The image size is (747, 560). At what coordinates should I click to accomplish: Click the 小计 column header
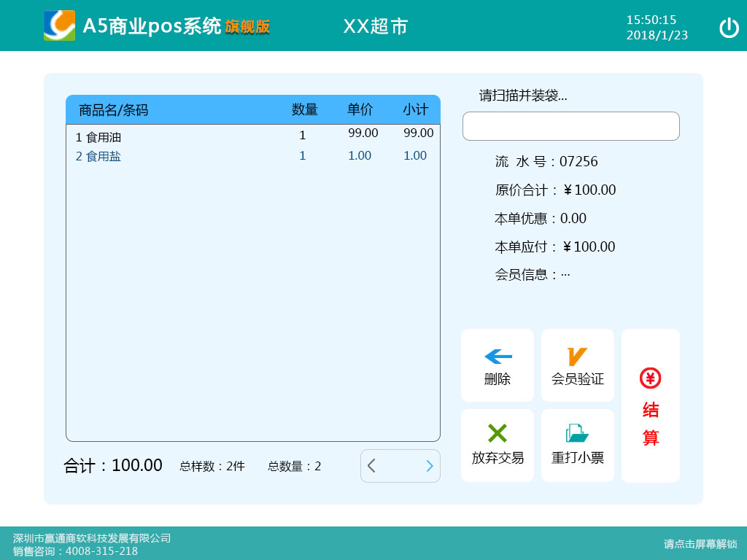coord(415,110)
